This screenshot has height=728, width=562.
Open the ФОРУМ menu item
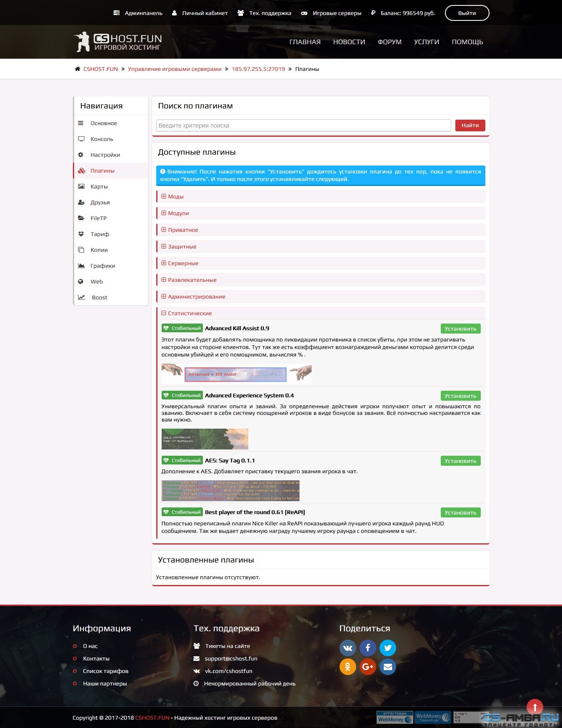pos(390,42)
